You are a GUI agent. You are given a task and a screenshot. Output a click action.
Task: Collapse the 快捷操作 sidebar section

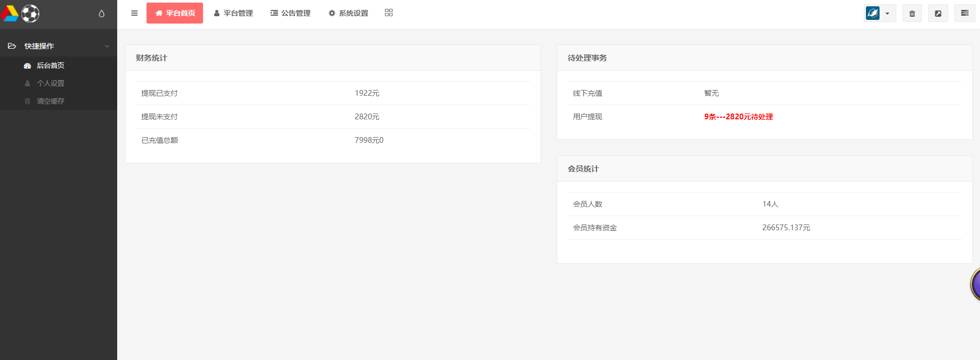tap(39, 46)
